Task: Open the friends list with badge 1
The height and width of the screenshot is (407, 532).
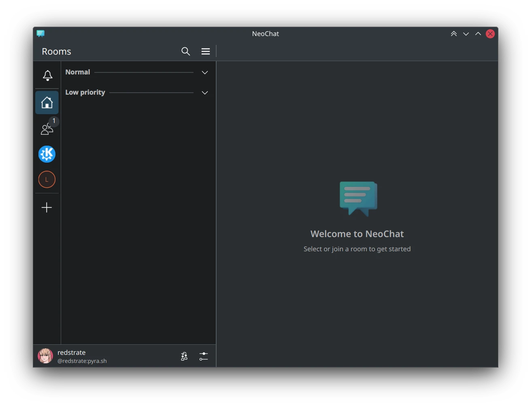Action: 47,129
